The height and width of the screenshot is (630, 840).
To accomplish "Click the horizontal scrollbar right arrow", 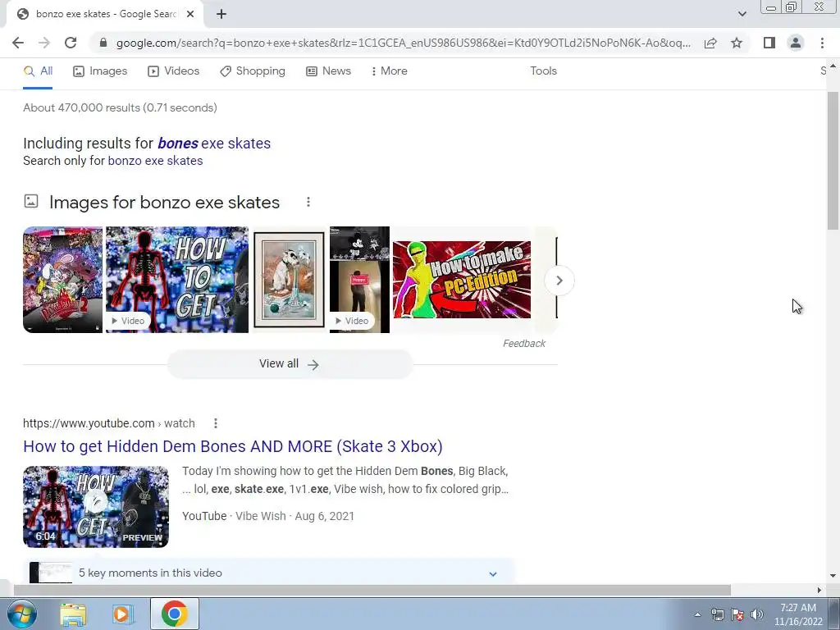I will coord(819,590).
